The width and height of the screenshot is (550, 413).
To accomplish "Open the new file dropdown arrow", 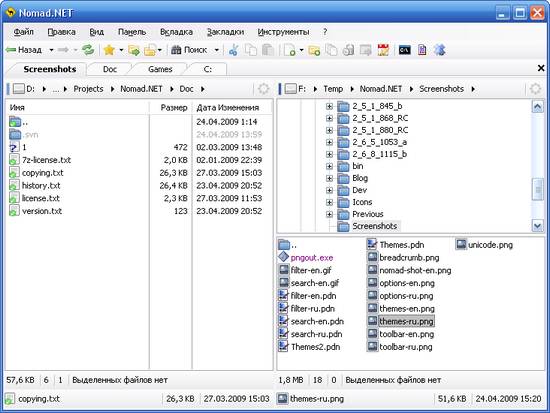I will (x=301, y=50).
